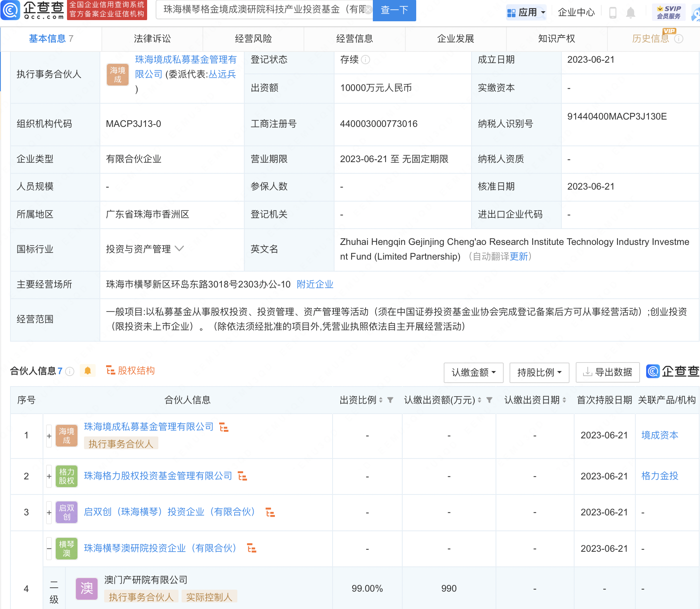Open notifications bell in header
Viewport: 700px width, 609px height.
point(631,13)
